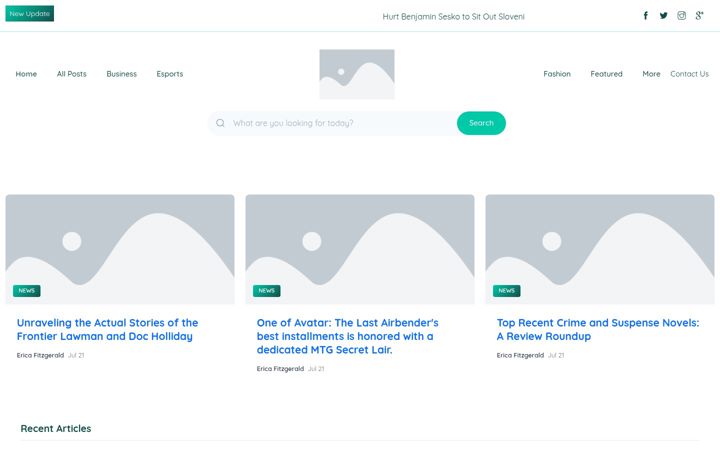Click the site logo placeholder image

(357, 74)
